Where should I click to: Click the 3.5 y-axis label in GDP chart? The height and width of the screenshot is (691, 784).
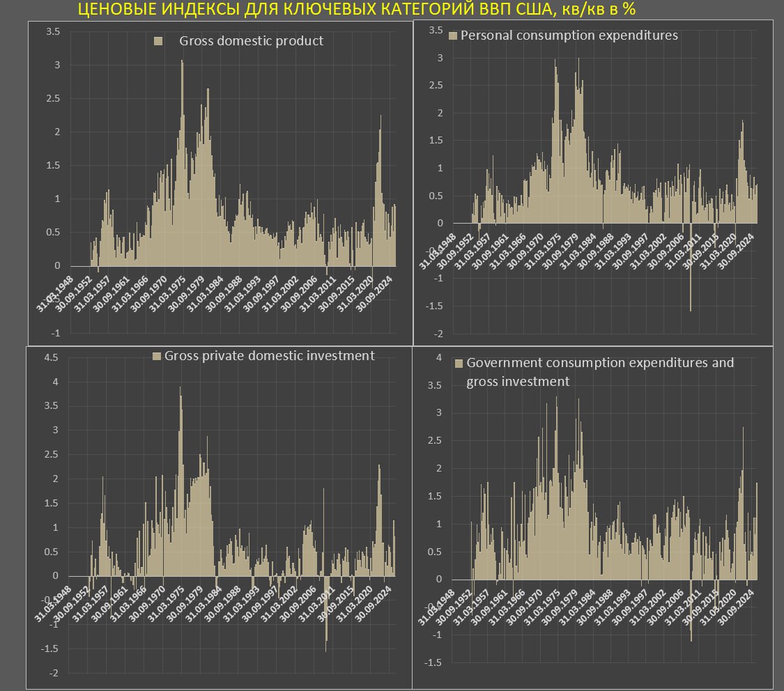53,32
